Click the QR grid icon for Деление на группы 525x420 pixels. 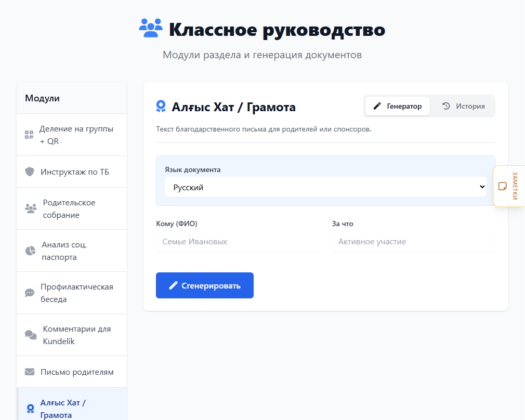29,135
